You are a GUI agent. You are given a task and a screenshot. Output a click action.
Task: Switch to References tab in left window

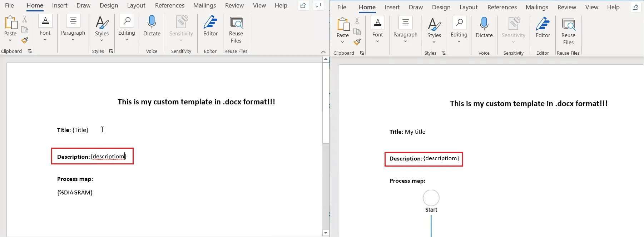[170, 5]
